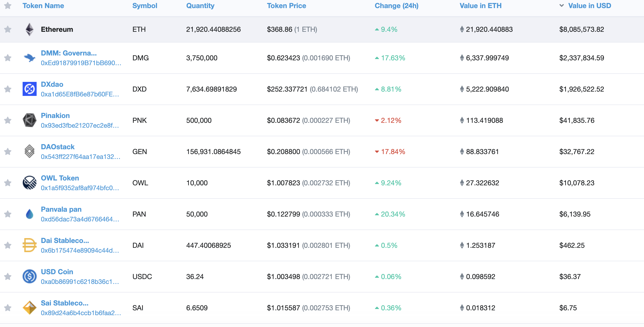Open contract address 0xEd91879919B71bB690...
The width and height of the screenshot is (644, 327).
[81, 63]
